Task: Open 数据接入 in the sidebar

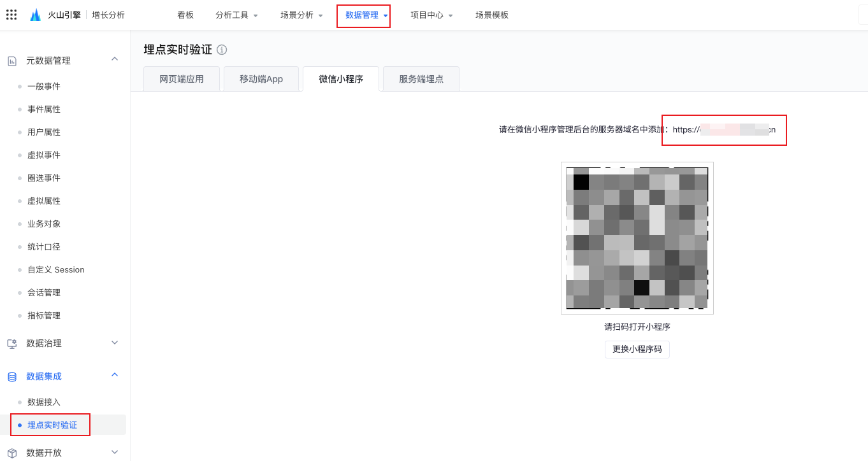Action: tap(44, 402)
